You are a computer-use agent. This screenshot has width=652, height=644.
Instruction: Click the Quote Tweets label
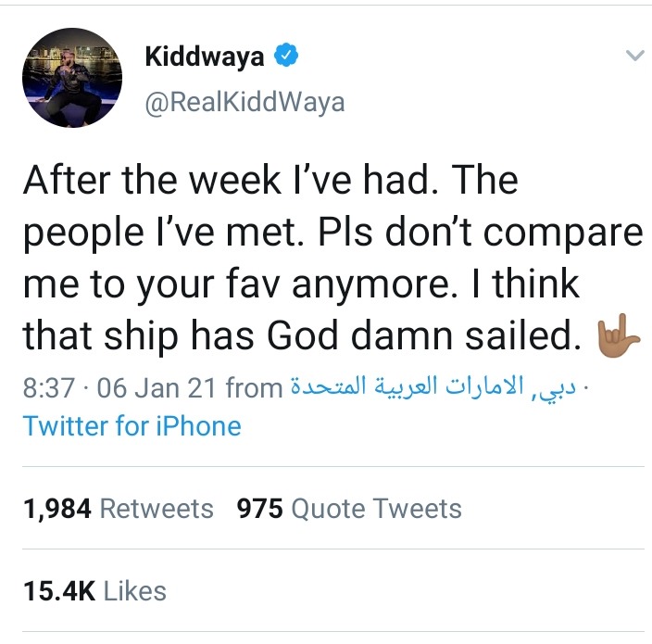coord(376,509)
